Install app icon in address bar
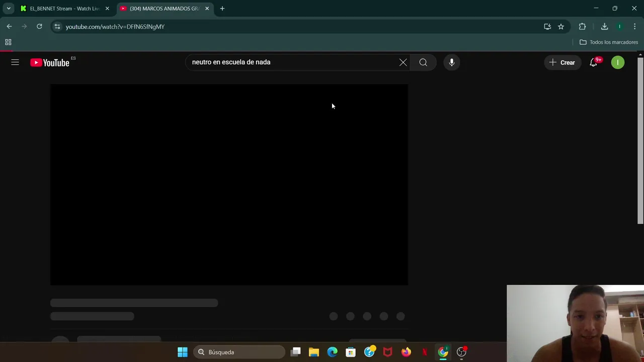Viewport: 644px width, 362px height. click(x=547, y=27)
